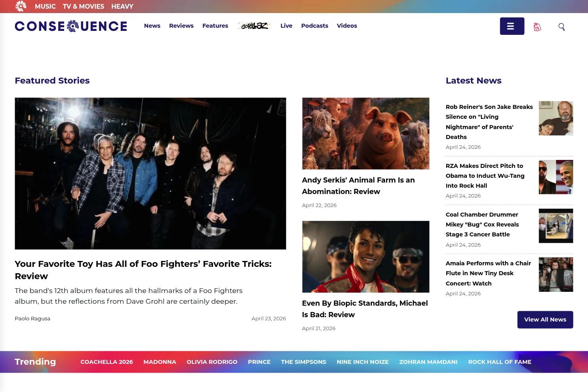Open the shop price-tag icon
588x392 pixels.
click(537, 27)
